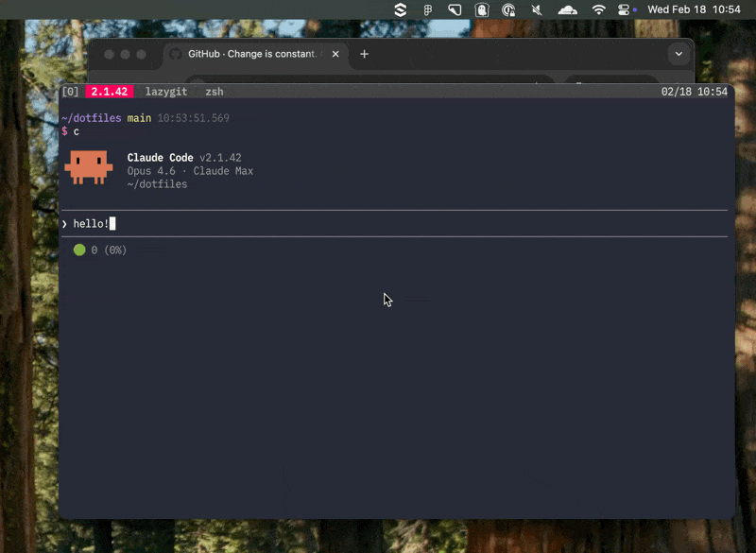Click the browser window's minimize button
Screen dimensions: 756x553
[126, 55]
